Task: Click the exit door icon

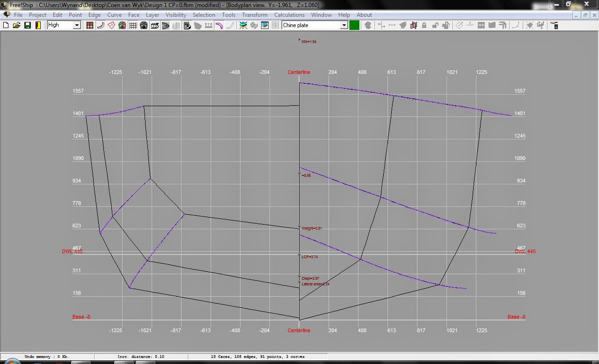Action: pyautogui.click(x=38, y=25)
